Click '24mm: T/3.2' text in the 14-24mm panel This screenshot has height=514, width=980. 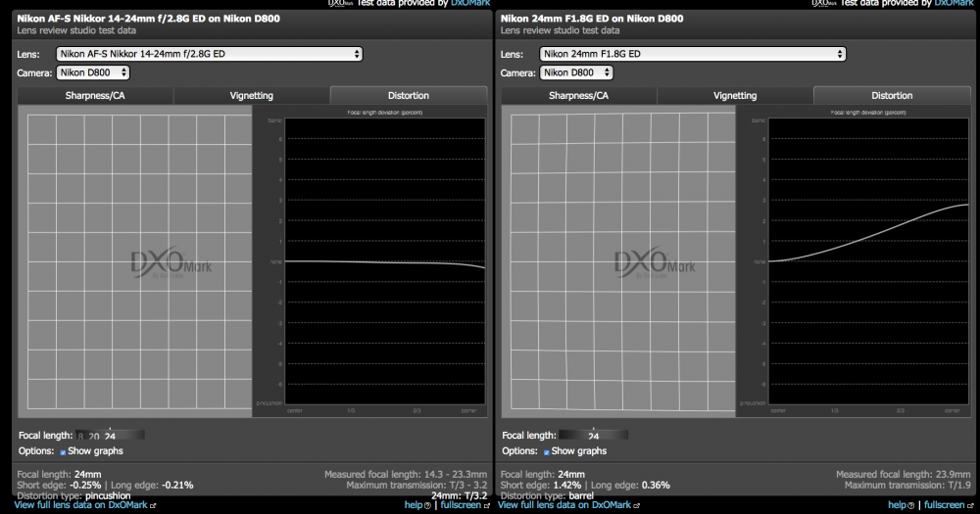click(x=459, y=496)
